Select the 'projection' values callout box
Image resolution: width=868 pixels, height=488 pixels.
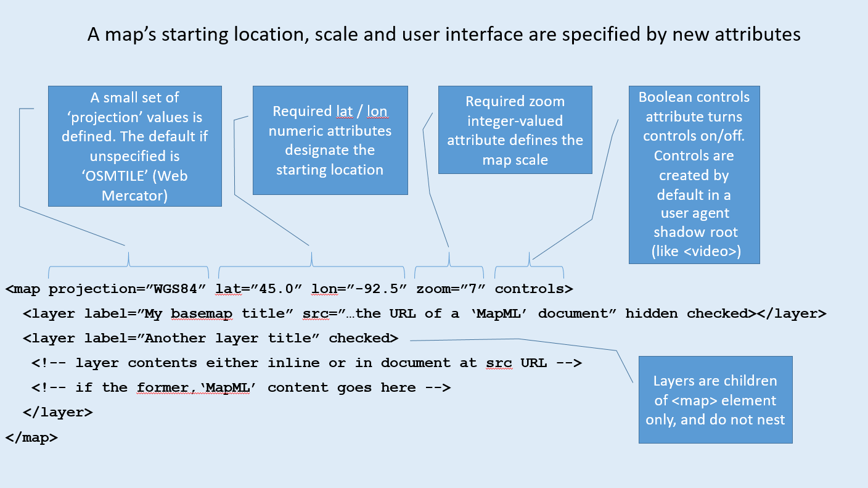pyautogui.click(x=135, y=146)
